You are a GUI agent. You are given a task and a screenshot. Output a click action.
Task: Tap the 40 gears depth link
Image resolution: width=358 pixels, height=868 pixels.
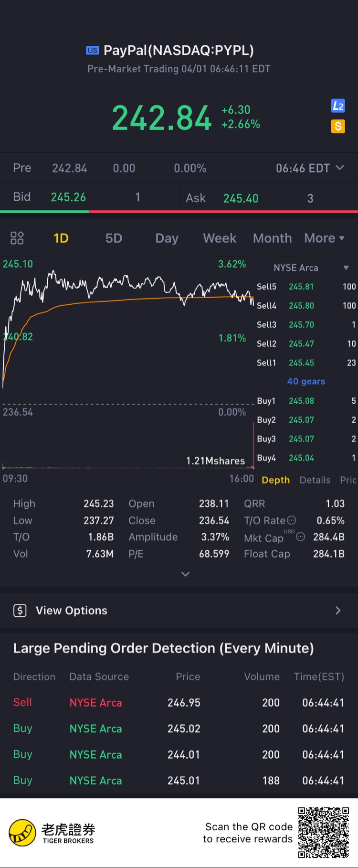pos(306,381)
